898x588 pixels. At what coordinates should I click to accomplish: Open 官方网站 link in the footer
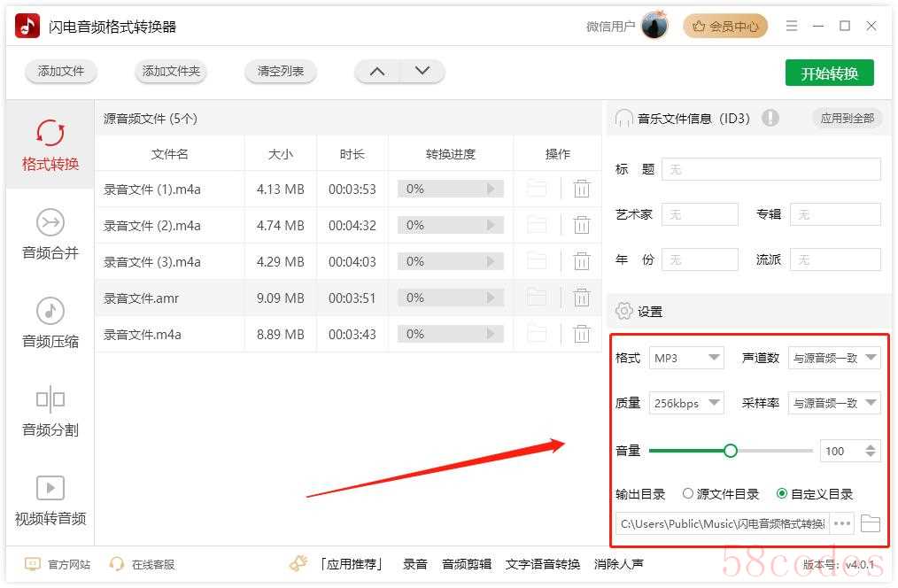(x=58, y=564)
